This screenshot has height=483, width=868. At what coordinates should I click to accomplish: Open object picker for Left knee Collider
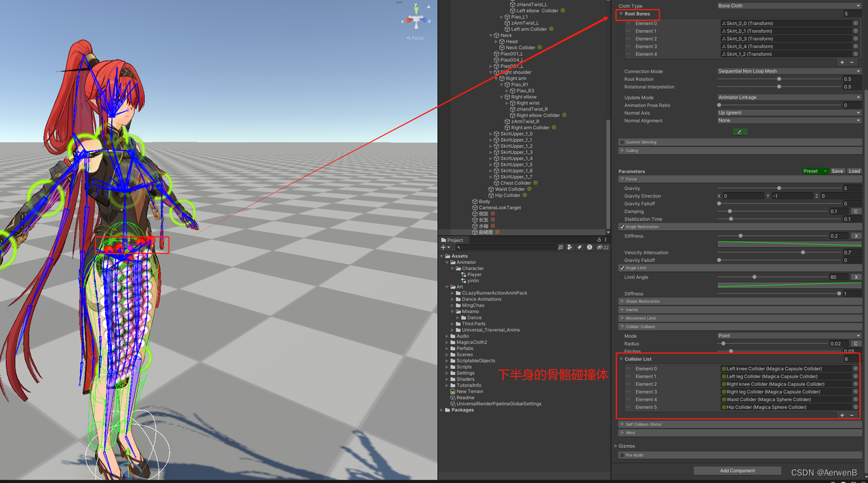(x=856, y=369)
